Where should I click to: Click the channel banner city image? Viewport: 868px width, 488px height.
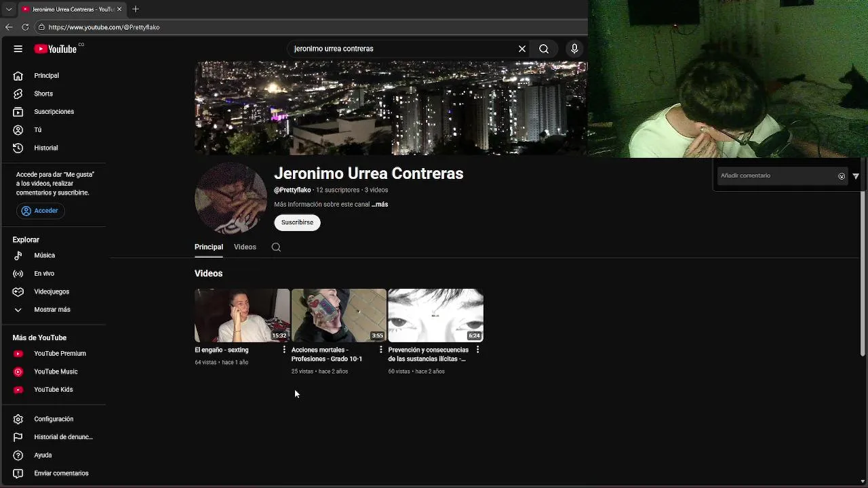pos(391,108)
